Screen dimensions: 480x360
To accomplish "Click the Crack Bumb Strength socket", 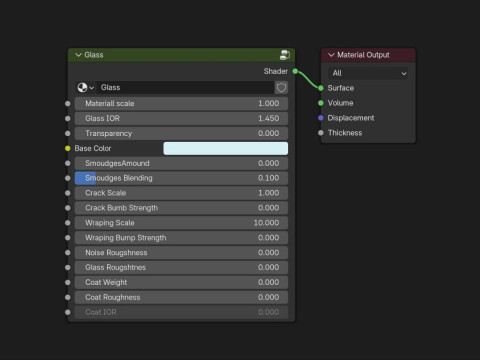I will click(x=68, y=208).
